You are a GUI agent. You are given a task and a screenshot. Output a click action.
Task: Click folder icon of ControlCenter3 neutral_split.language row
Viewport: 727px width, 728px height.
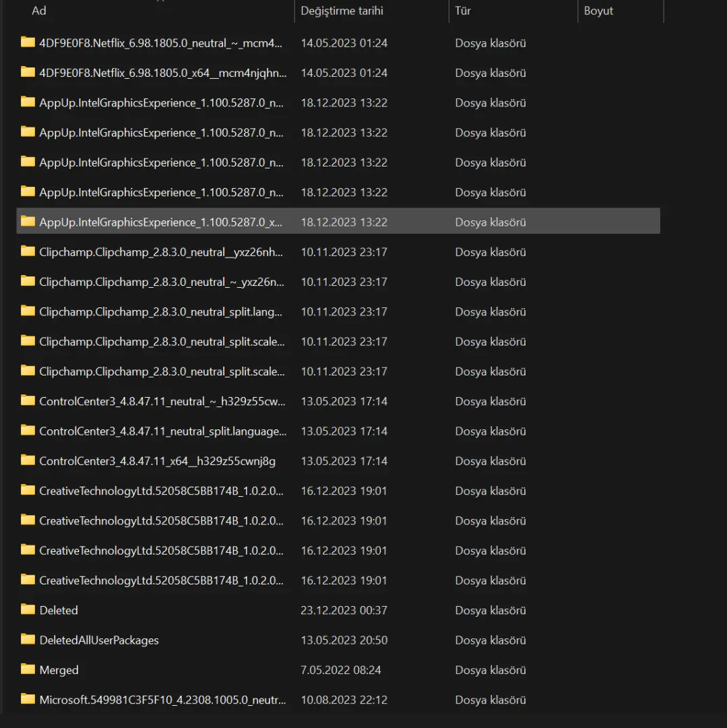28,430
